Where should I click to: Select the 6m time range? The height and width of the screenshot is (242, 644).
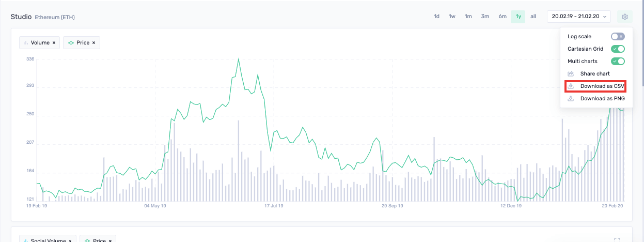[502, 17]
